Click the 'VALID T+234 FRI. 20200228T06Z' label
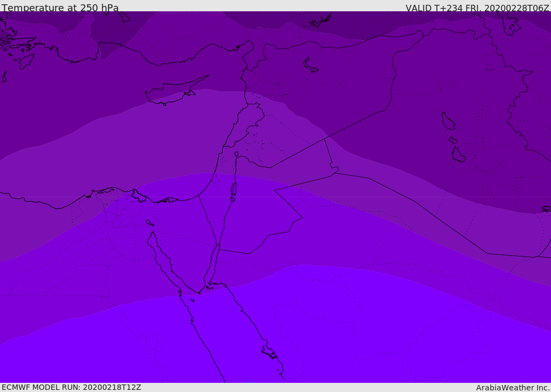 tap(477, 8)
